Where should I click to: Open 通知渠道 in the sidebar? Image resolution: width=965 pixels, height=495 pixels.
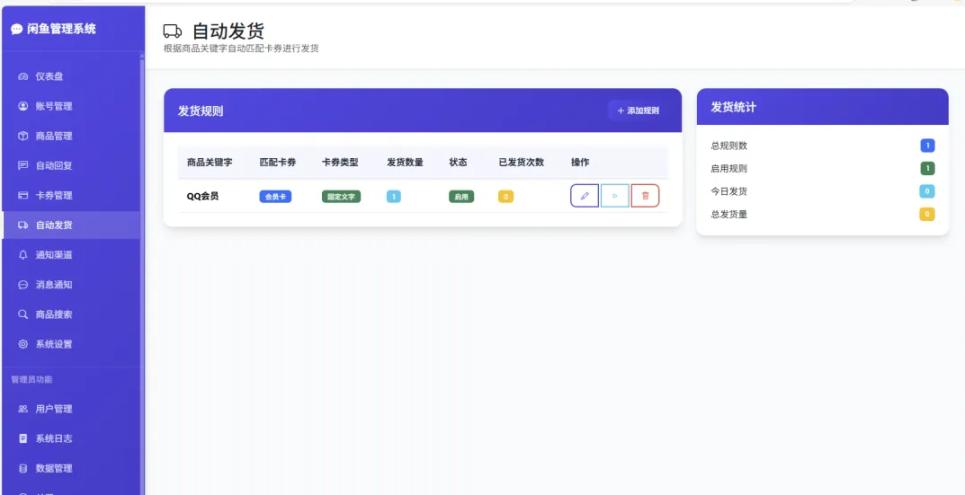71,254
